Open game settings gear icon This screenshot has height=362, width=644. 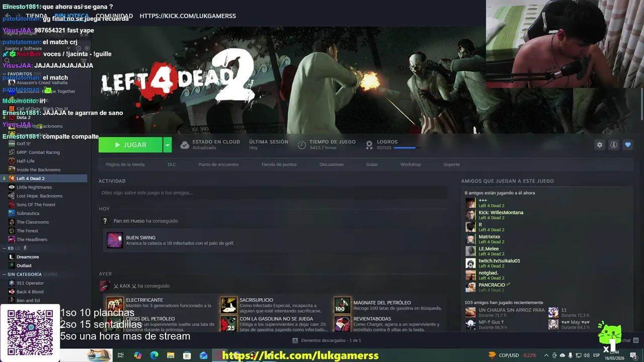click(599, 145)
